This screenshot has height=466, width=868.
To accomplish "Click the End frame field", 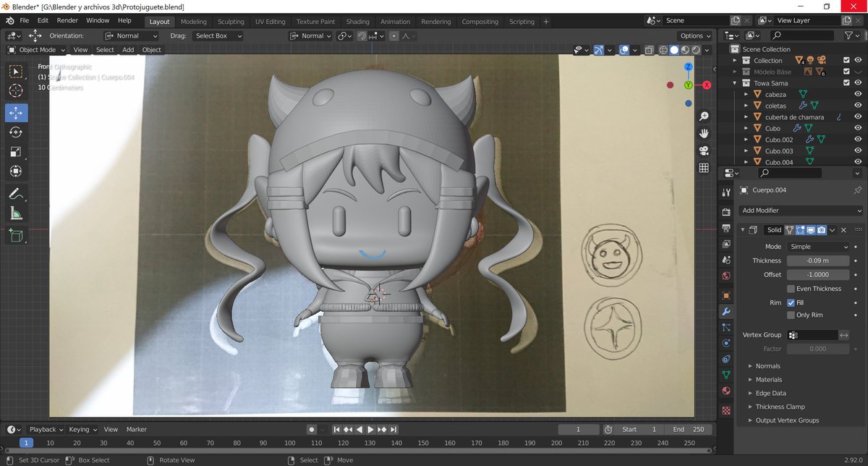I will [689, 429].
